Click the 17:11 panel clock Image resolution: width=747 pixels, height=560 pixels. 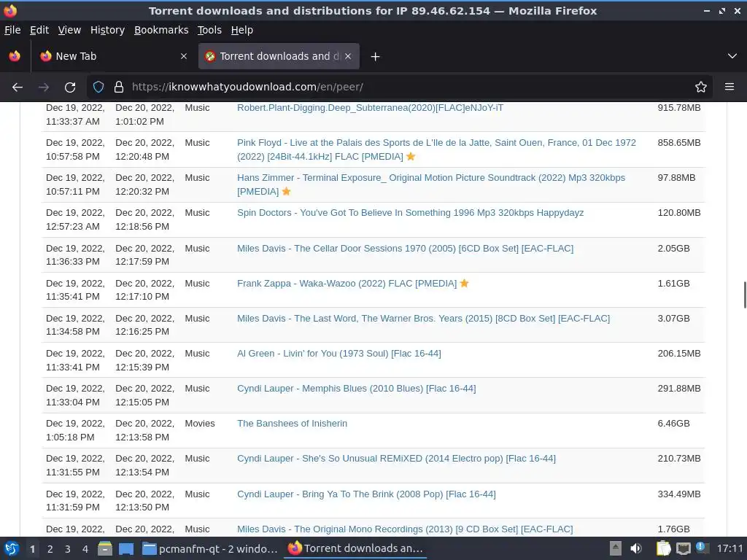(x=729, y=548)
